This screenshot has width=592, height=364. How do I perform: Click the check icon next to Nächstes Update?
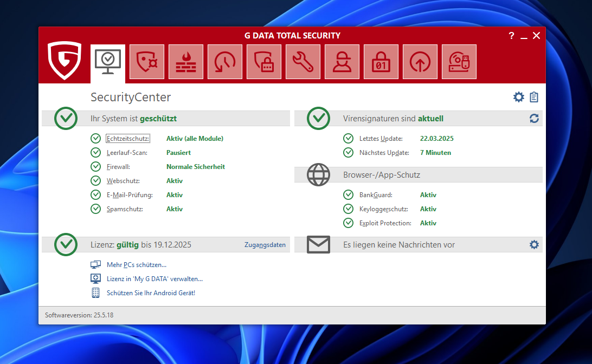click(348, 152)
